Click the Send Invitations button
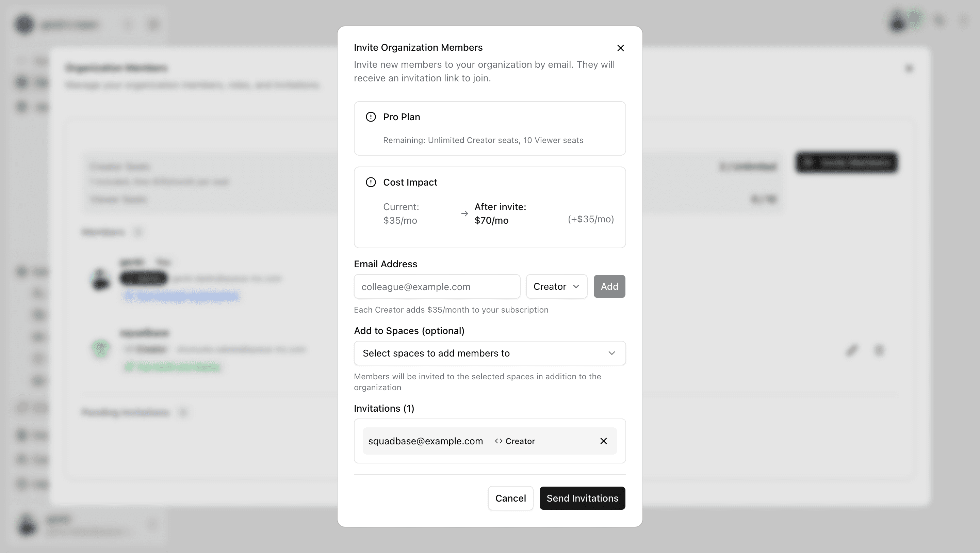The image size is (980, 553). click(582, 498)
